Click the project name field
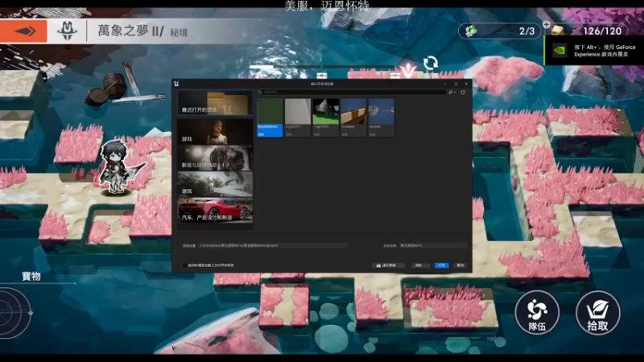Image resolution: width=644 pixels, height=362 pixels. point(433,245)
